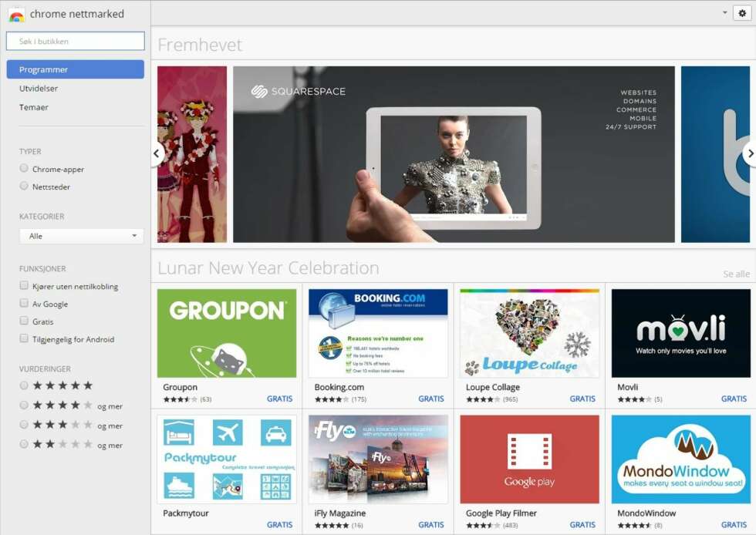Expand the Alle category dropdown
Image resolution: width=756 pixels, height=535 pixels.
[x=82, y=236]
